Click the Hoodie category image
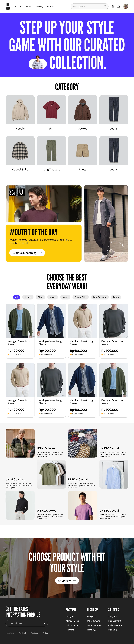The height and width of the screenshot is (644, 134). pos(20,109)
